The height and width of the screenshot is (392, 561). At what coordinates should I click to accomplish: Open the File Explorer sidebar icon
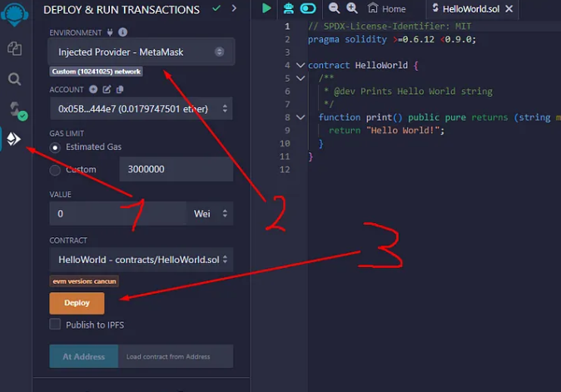pyautogui.click(x=14, y=48)
